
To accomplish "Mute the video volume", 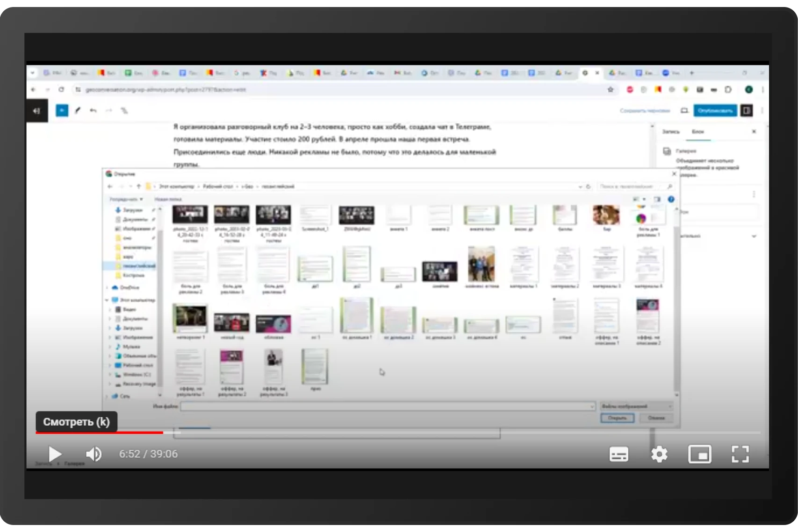I will tap(93, 454).
